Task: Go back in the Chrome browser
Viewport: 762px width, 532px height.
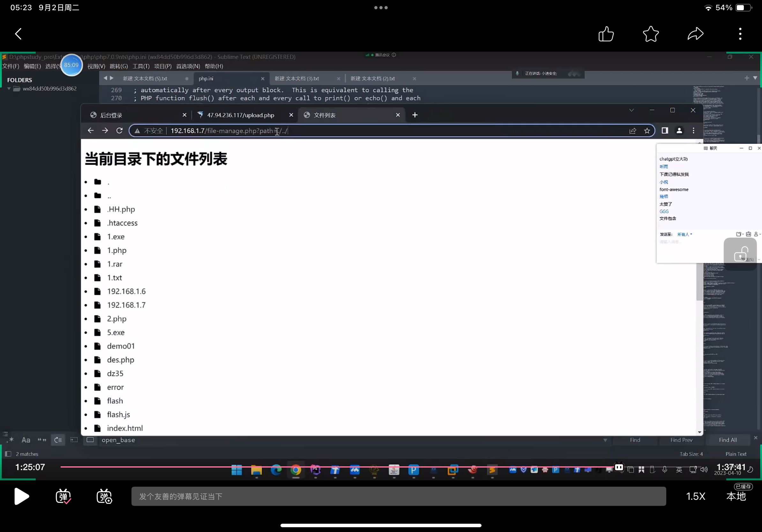Action: click(x=91, y=131)
